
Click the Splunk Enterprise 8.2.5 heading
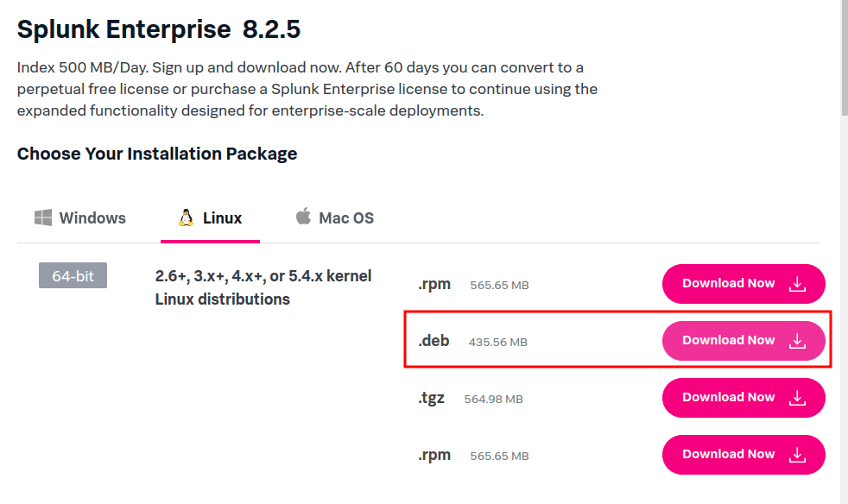pyautogui.click(x=158, y=28)
